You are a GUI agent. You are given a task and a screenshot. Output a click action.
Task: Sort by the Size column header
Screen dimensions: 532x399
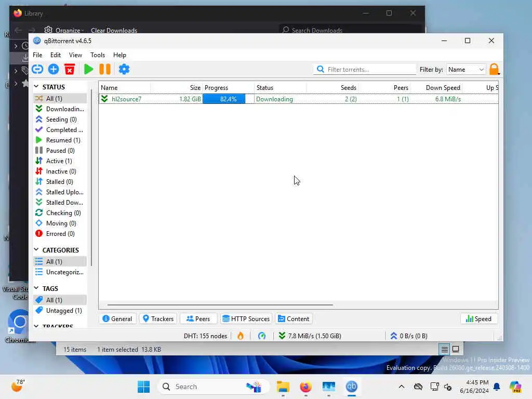click(x=177, y=87)
